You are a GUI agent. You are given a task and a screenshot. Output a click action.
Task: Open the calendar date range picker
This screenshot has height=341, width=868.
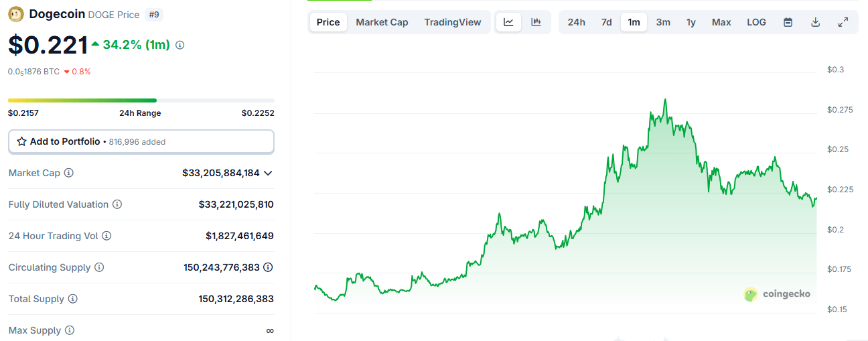[x=788, y=22]
